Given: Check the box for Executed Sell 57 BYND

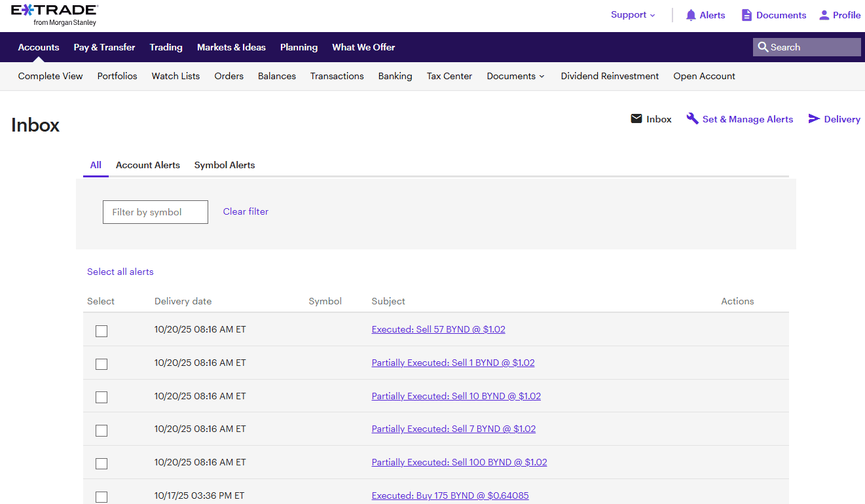Looking at the screenshot, I should [x=101, y=331].
